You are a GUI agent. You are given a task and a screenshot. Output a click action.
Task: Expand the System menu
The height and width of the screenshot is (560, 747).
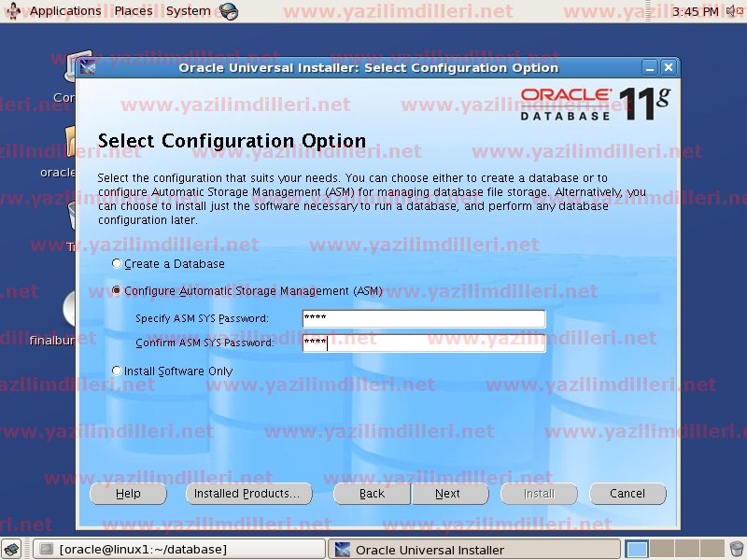(x=188, y=11)
